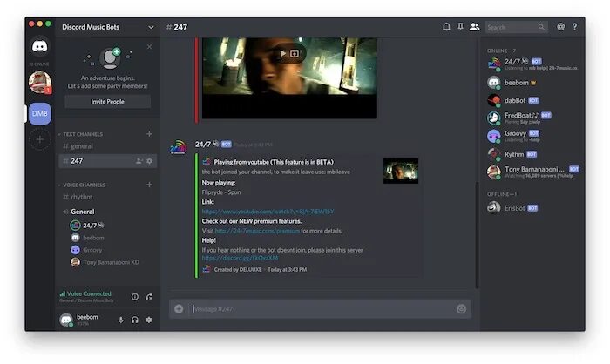Add a server with plus icon
The height and width of the screenshot is (364, 610).
pos(40,139)
